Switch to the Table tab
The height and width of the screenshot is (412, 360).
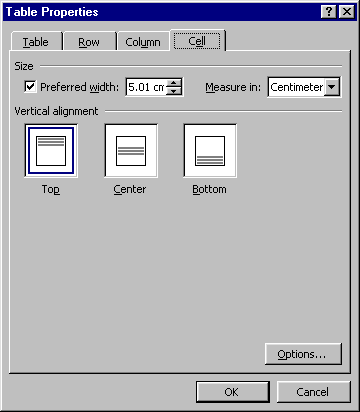pos(36,42)
